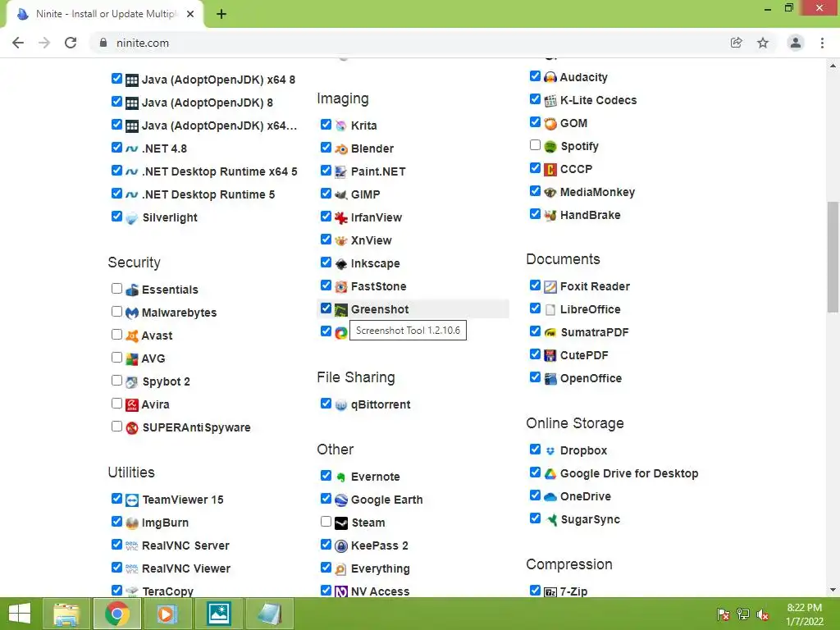Click the Inkscape app icon
Image resolution: width=840 pixels, height=630 pixels.
click(340, 263)
